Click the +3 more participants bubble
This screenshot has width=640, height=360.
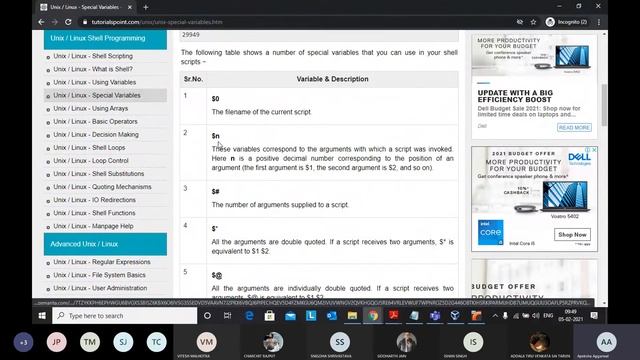[x=24, y=342]
